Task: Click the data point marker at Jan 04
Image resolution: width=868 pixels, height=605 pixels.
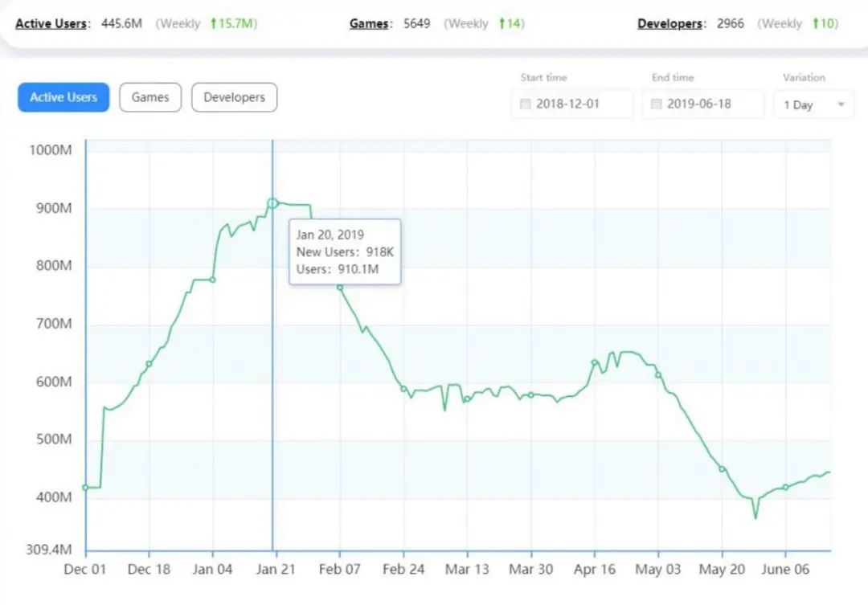Action: coord(212,280)
